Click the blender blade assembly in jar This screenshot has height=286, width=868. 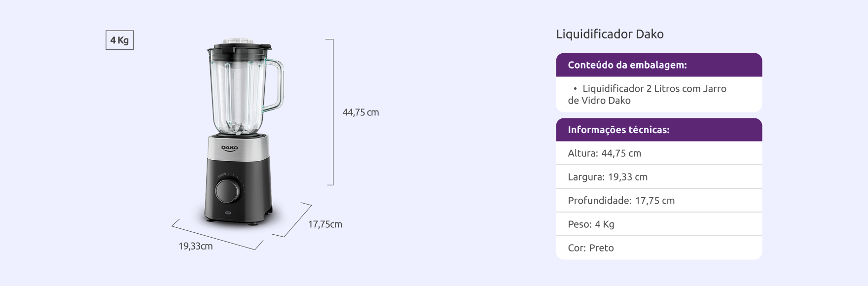pos(238,128)
